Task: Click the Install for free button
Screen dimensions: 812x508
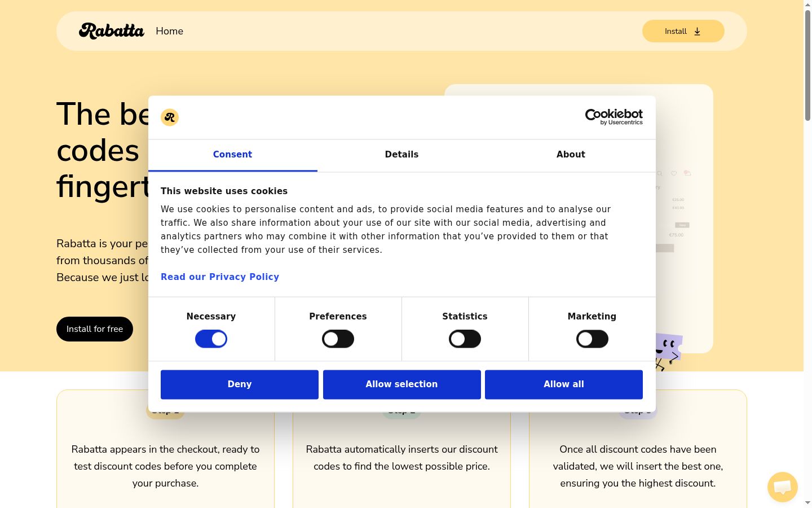Action: (95, 329)
